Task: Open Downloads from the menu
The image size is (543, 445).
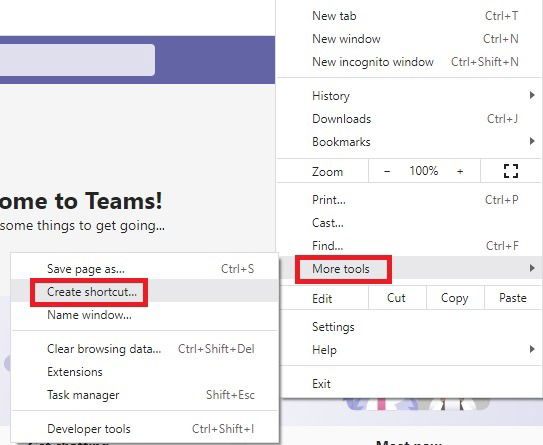Action: point(409,119)
